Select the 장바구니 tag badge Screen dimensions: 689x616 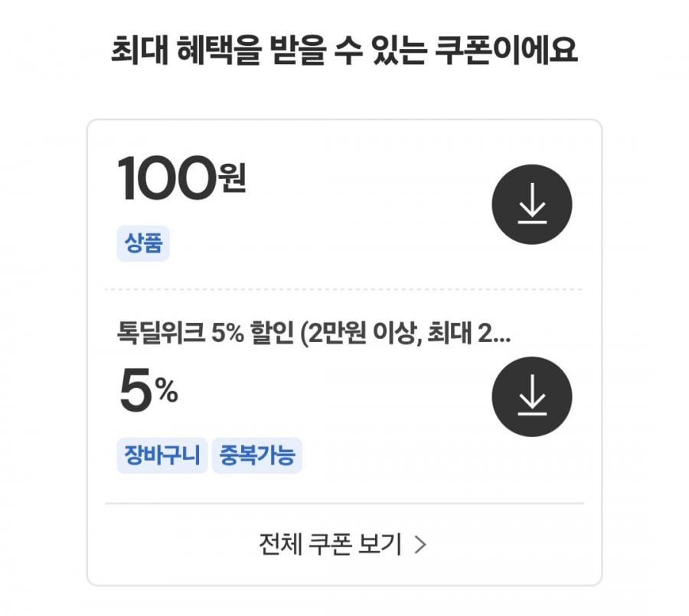(162, 455)
